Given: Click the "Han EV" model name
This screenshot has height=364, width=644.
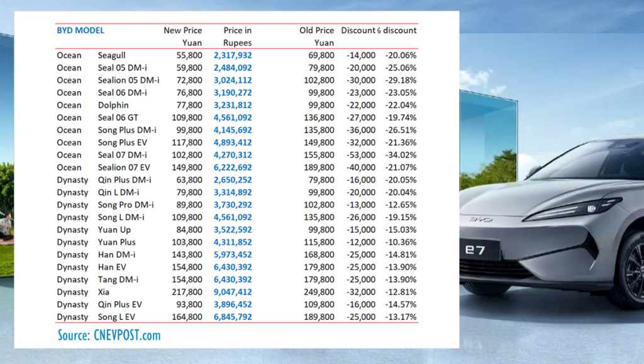Looking at the screenshot, I should click(x=112, y=268).
